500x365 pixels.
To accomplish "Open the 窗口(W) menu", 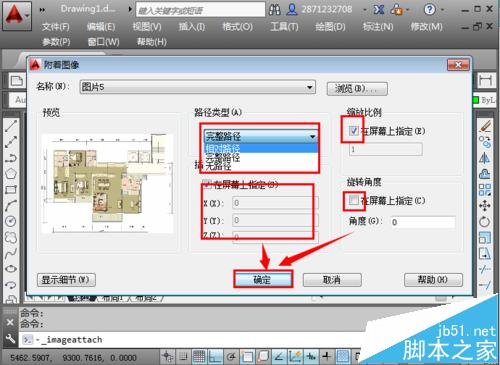I will coord(104,42).
